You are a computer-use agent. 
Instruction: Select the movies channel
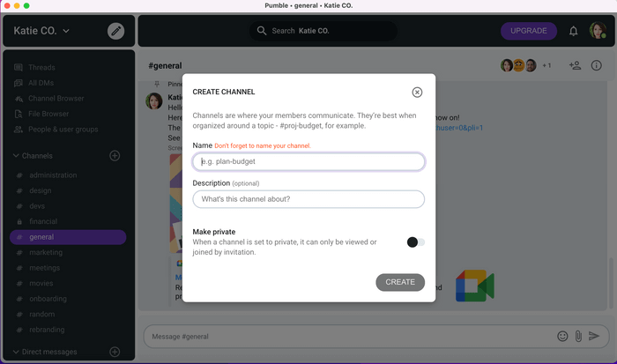[68, 283]
